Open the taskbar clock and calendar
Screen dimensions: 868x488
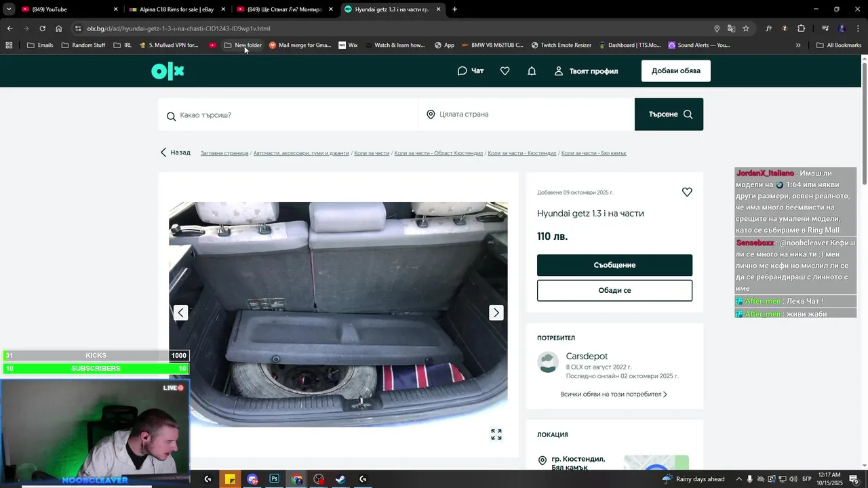tap(830, 479)
